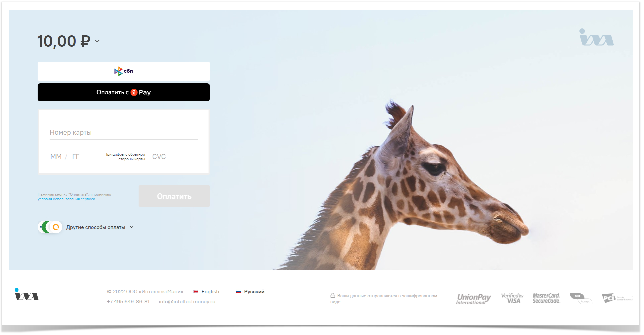644x335 pixels.
Task: Focus the Номер карты input field
Action: click(x=124, y=133)
